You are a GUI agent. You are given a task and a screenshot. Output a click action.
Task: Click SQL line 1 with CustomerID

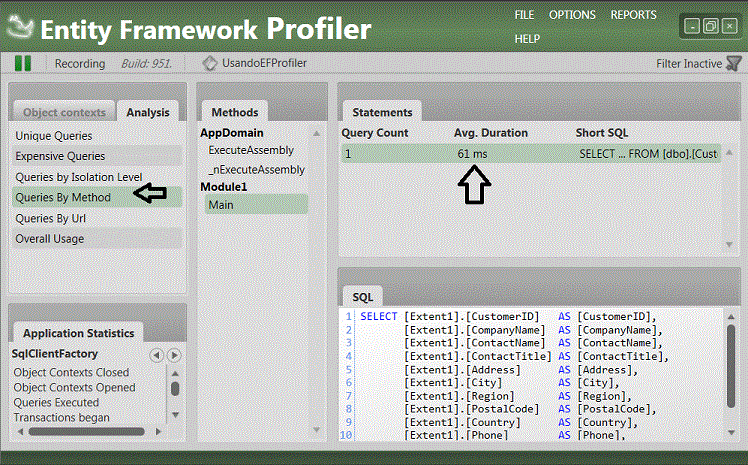click(508, 317)
